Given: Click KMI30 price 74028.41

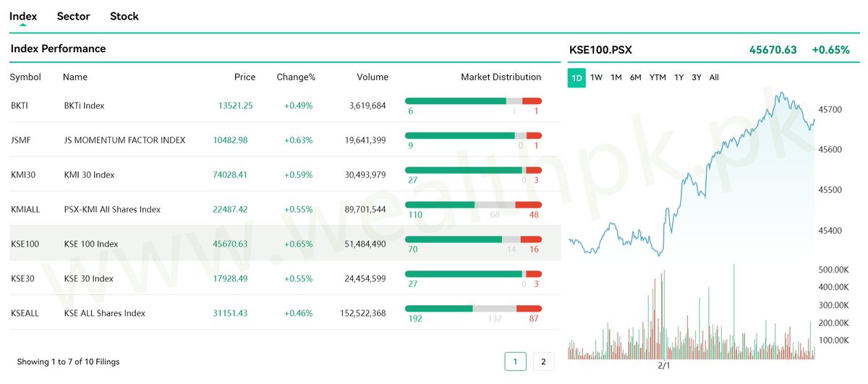Looking at the screenshot, I should pos(230,175).
